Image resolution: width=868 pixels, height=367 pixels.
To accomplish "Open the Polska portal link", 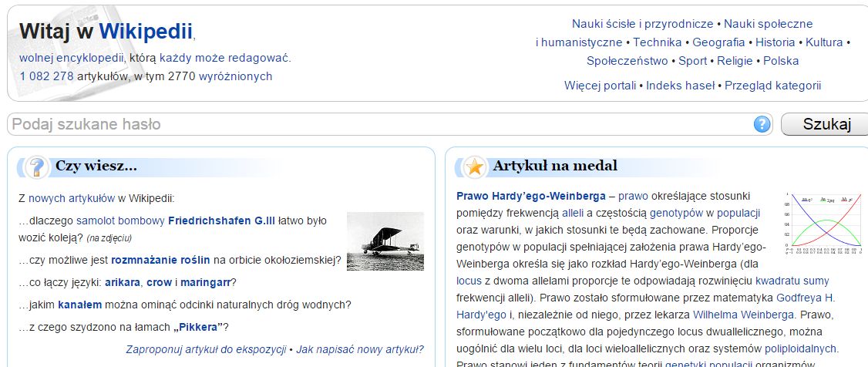I will 781,61.
